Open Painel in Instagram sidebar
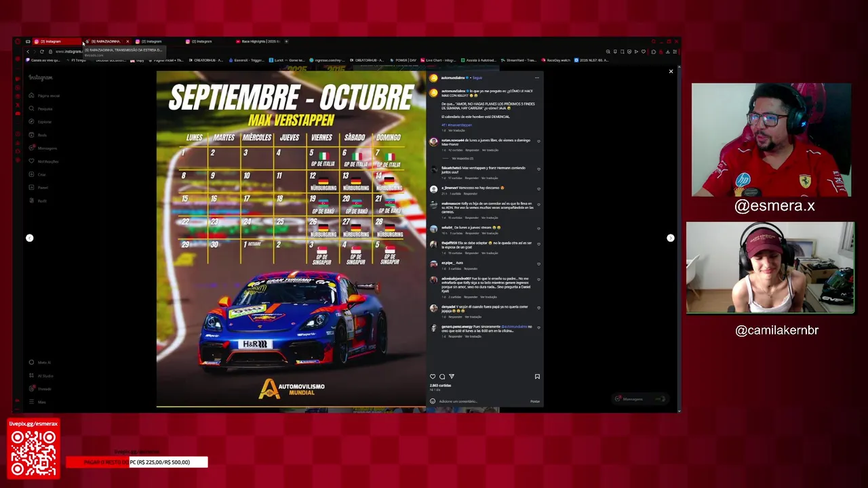This screenshot has width=868, height=488. pos(39,188)
